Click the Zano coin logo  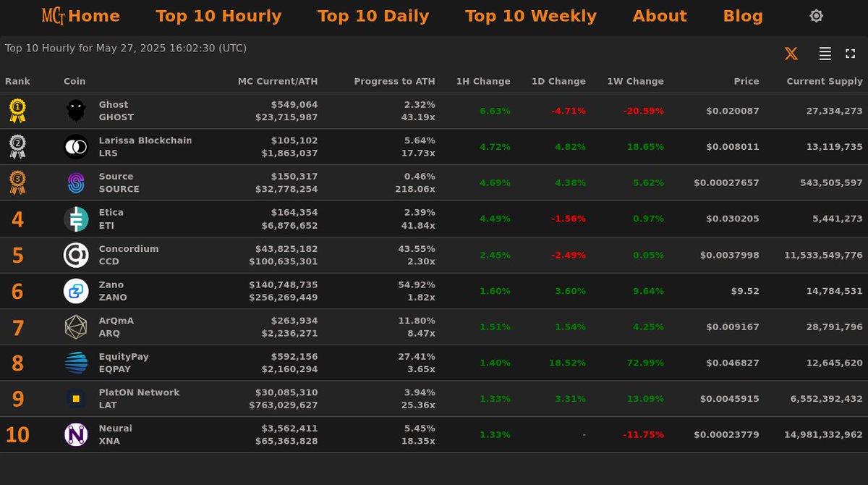(x=76, y=291)
